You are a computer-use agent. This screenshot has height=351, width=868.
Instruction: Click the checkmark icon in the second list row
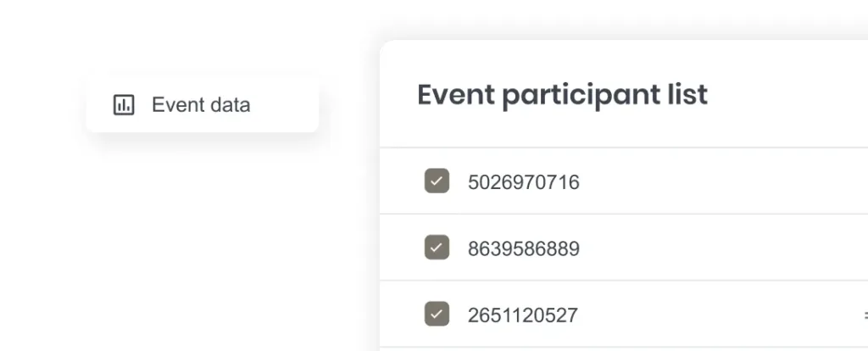click(437, 248)
